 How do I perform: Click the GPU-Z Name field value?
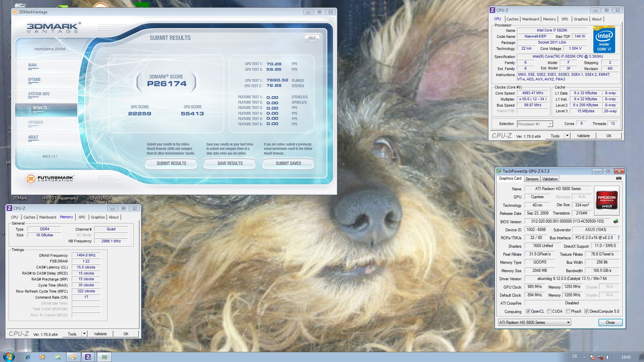click(x=558, y=189)
